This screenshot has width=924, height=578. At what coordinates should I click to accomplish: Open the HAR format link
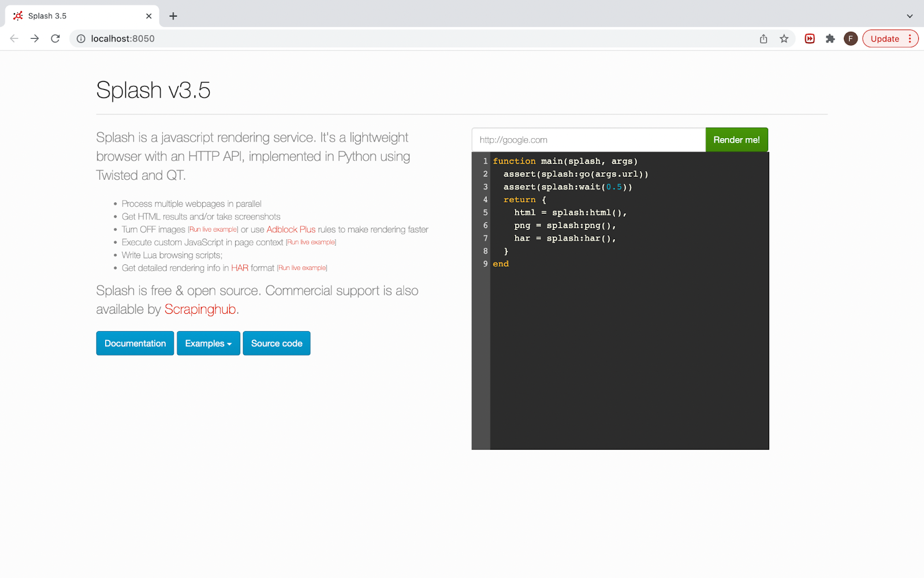[240, 268]
